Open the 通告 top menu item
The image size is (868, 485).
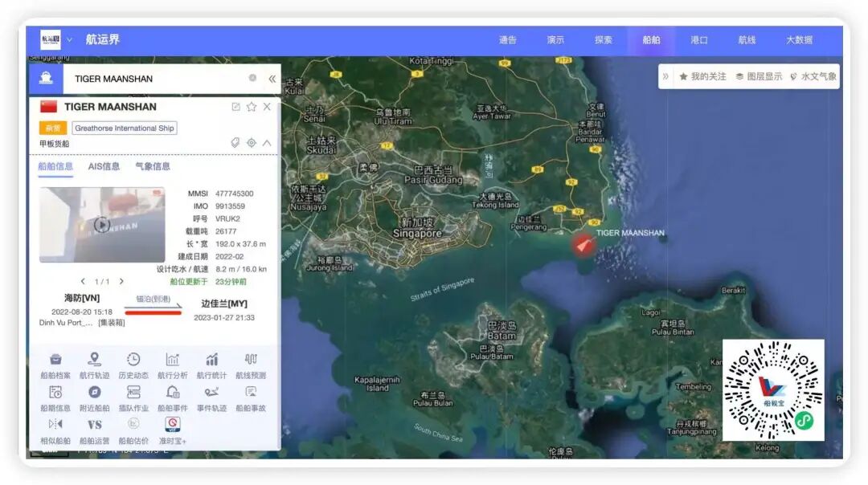(x=508, y=40)
